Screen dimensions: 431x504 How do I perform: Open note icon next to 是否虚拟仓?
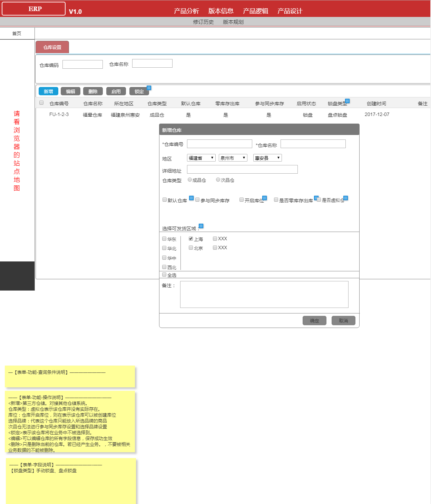pyautogui.click(x=346, y=198)
